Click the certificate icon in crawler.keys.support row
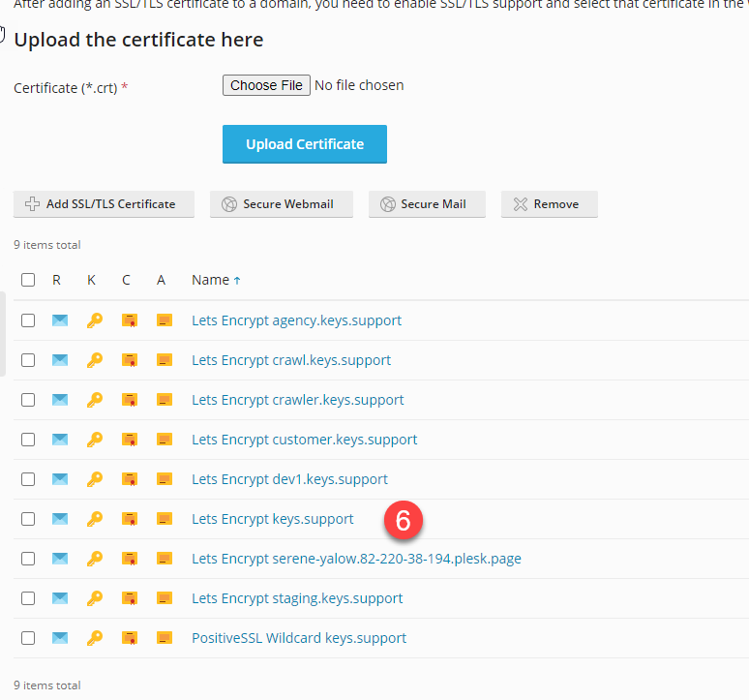 pyautogui.click(x=129, y=400)
